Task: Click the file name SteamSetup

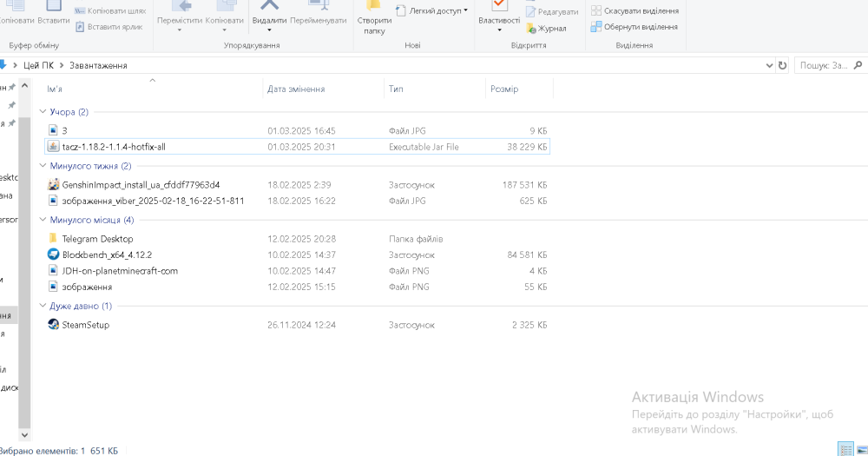Action: tap(85, 325)
